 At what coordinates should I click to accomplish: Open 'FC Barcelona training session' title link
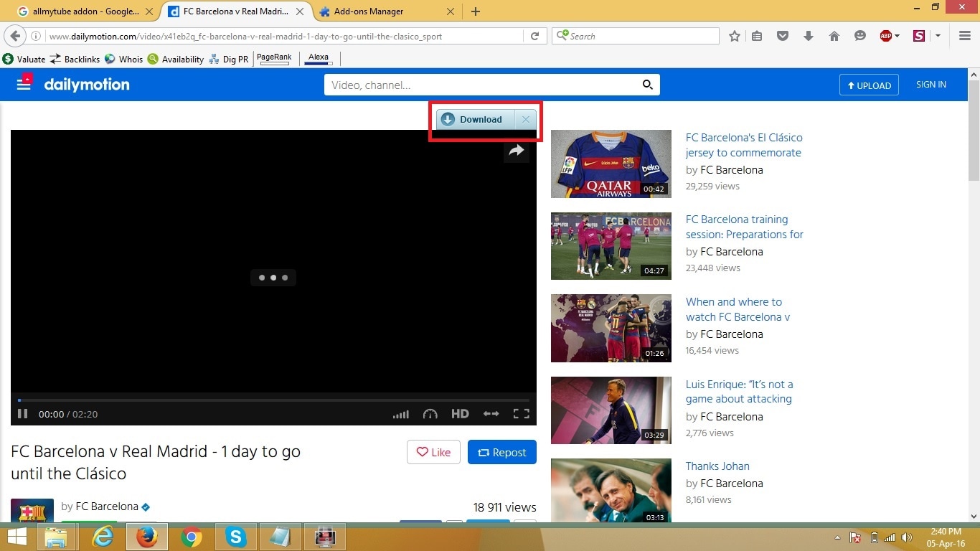[x=745, y=227]
